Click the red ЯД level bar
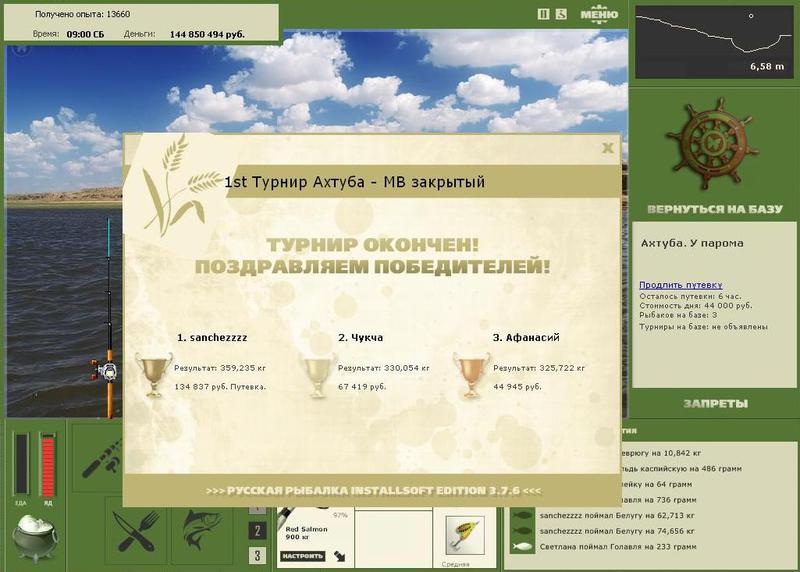 click(x=47, y=464)
